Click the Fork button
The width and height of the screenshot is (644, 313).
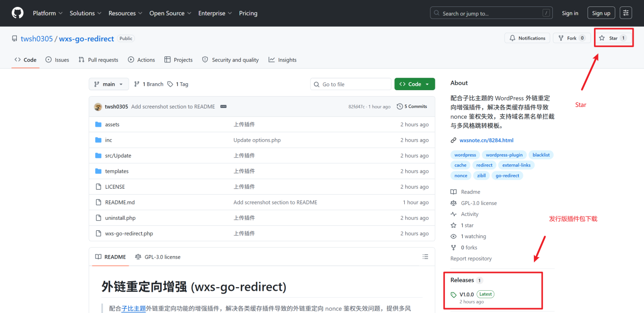click(572, 38)
